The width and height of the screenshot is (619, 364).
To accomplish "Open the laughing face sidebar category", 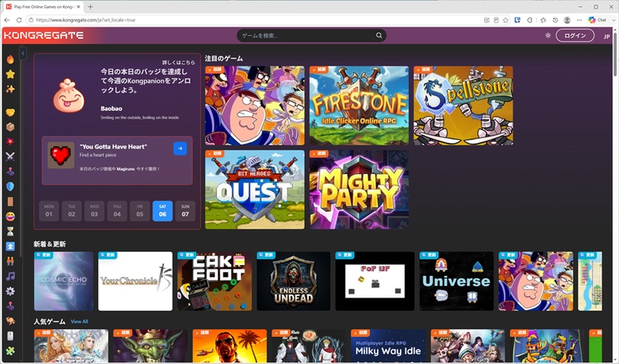I will point(10,216).
